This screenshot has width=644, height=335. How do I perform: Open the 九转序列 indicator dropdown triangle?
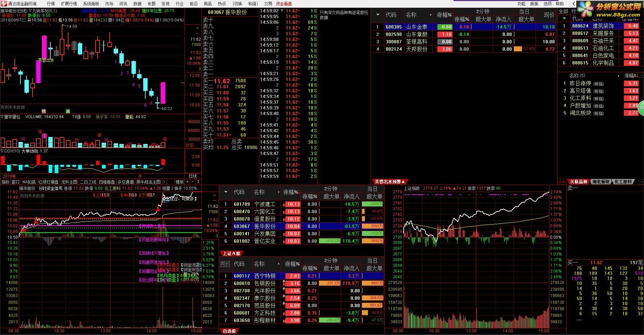tap(30, 11)
